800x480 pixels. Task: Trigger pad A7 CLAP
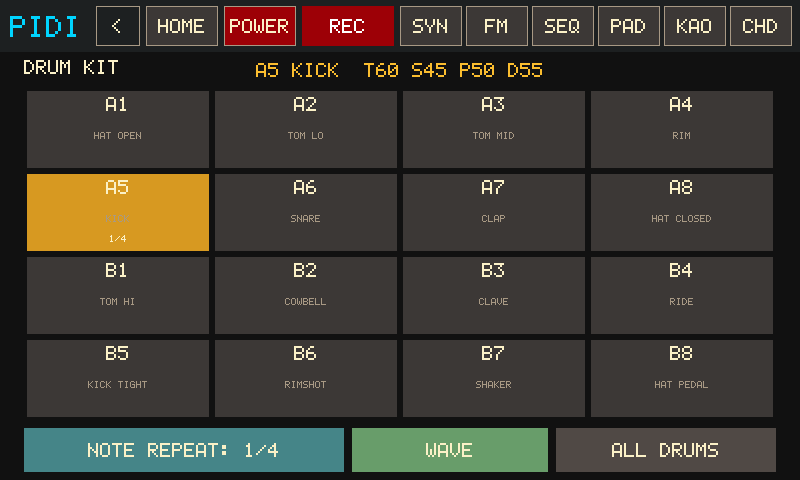[494, 212]
